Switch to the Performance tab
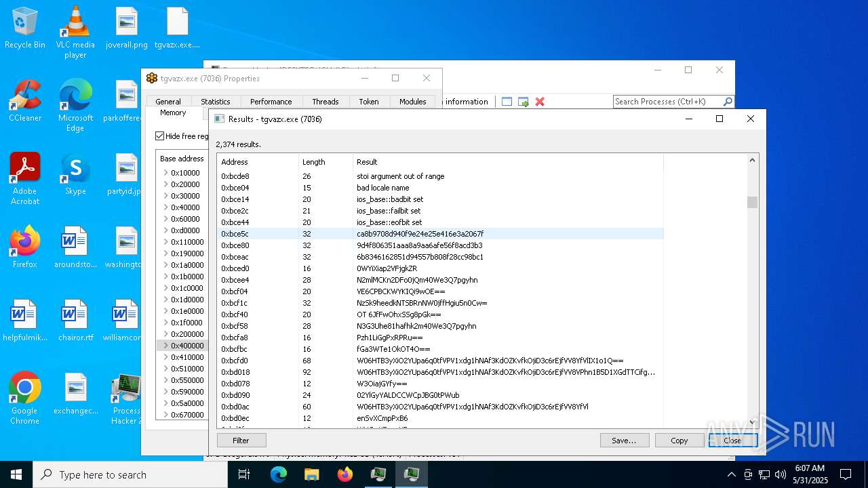This screenshot has width=868, height=488. pos(271,102)
